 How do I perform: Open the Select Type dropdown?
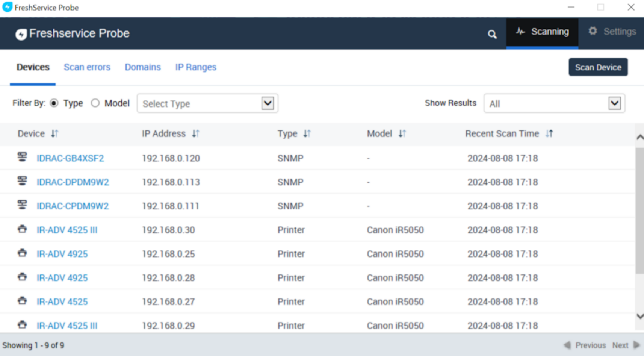coord(207,103)
